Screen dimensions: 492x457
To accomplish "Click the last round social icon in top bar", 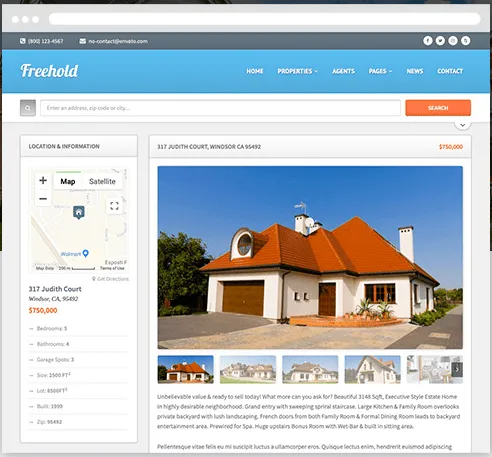I will pyautogui.click(x=466, y=41).
